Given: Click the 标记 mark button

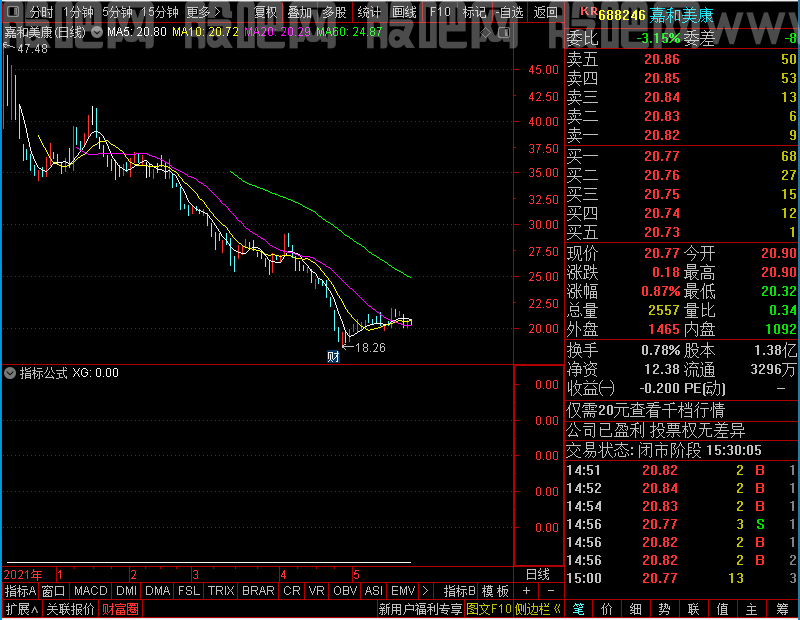Looking at the screenshot, I should (474, 12).
